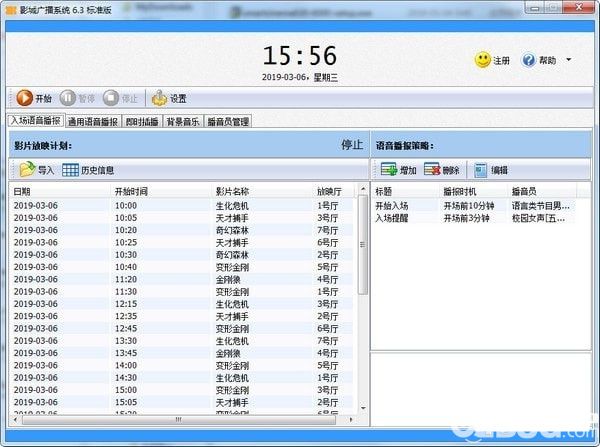Select the 10:25 天才捕手 6号厅 row
Viewport: 600px width, 447px height.
(x=181, y=242)
